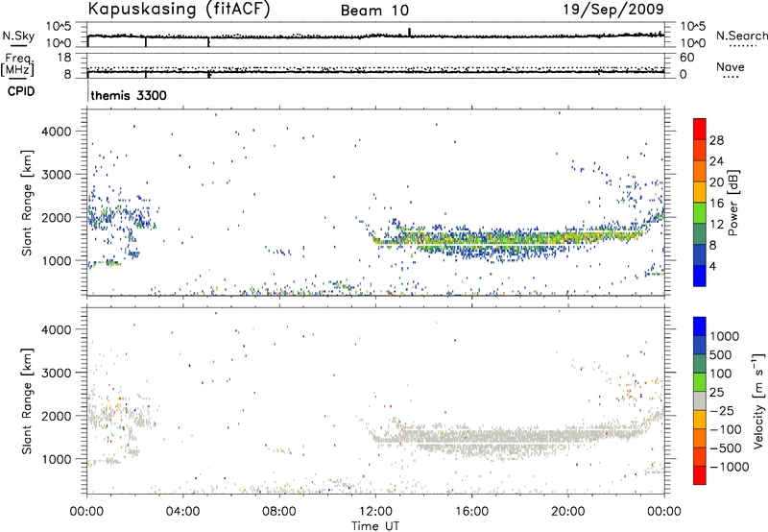Pick the blue top Velocity colorbar segment
The width and height of the screenshot is (768, 532).
point(700,326)
